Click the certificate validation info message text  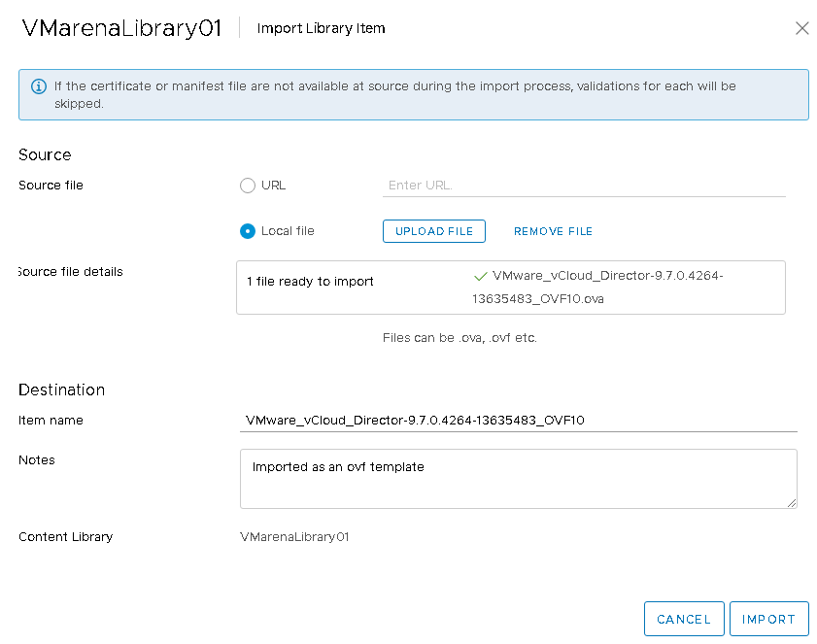[x=395, y=95]
